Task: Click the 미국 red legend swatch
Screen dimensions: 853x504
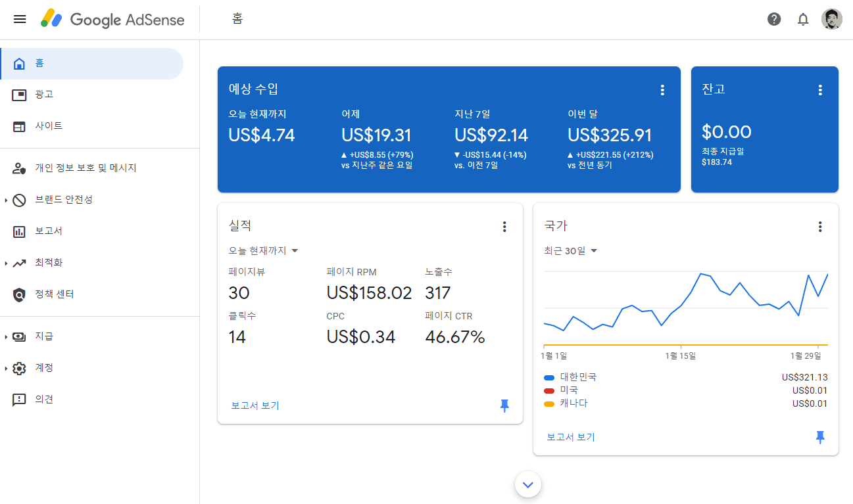Action: click(x=549, y=391)
